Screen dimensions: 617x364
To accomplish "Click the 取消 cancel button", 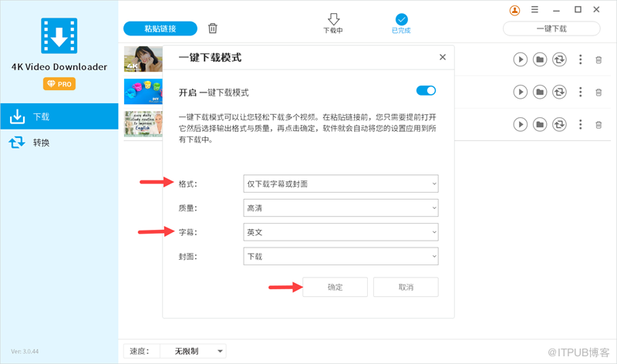I will [406, 287].
